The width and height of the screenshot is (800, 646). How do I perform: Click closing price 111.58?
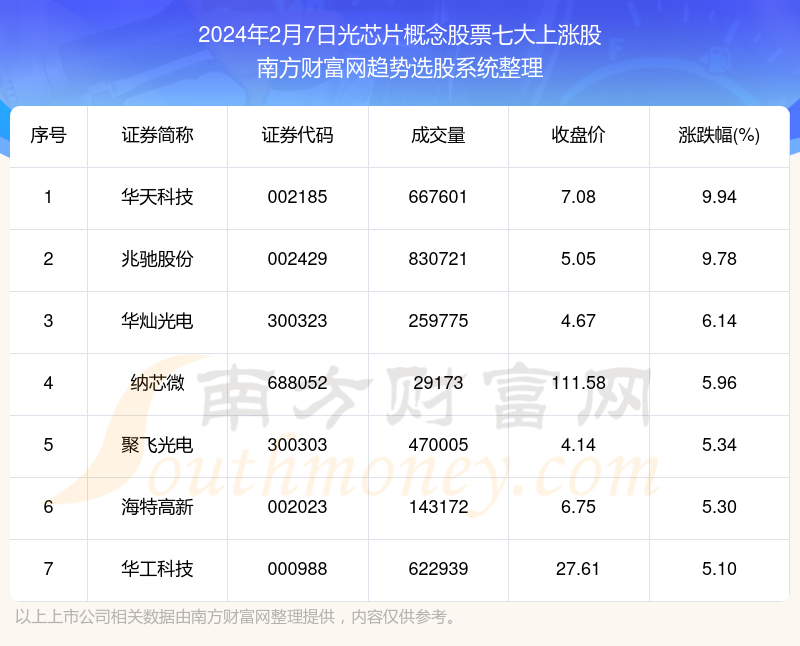click(579, 383)
